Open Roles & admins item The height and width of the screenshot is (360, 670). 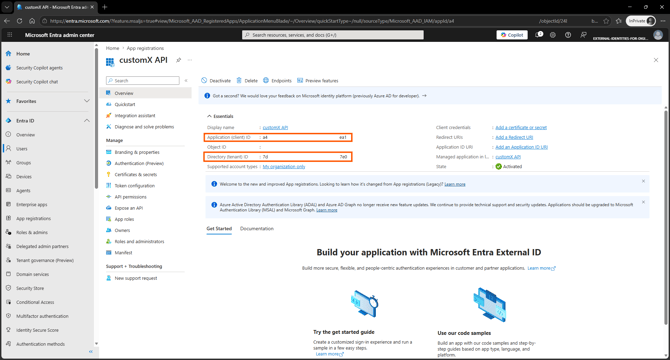pyautogui.click(x=32, y=232)
